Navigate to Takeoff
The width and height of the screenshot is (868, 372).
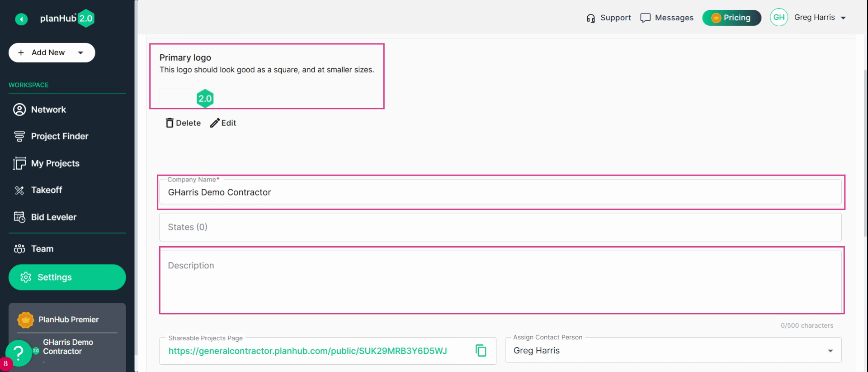tap(47, 190)
